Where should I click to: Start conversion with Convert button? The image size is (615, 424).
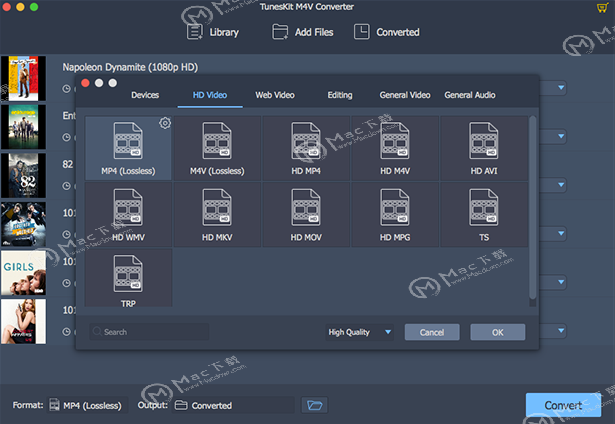pos(563,405)
